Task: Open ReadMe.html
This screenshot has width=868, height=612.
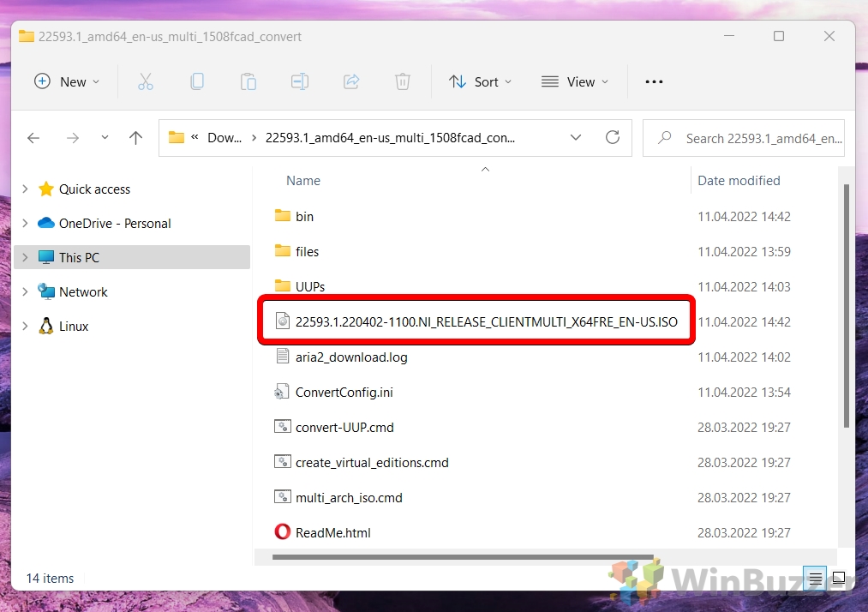Action: (332, 532)
